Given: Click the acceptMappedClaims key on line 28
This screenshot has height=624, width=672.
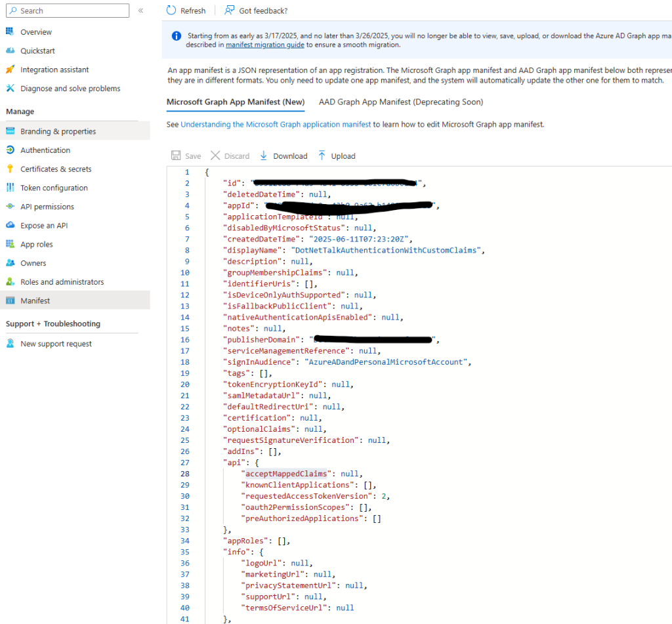Looking at the screenshot, I should [286, 474].
